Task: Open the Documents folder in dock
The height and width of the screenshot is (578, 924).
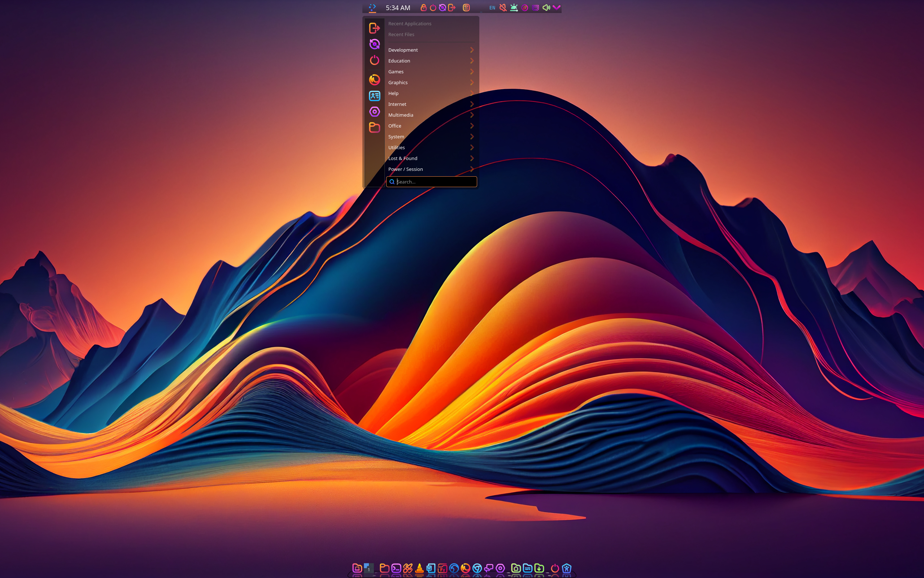Action: [528, 568]
